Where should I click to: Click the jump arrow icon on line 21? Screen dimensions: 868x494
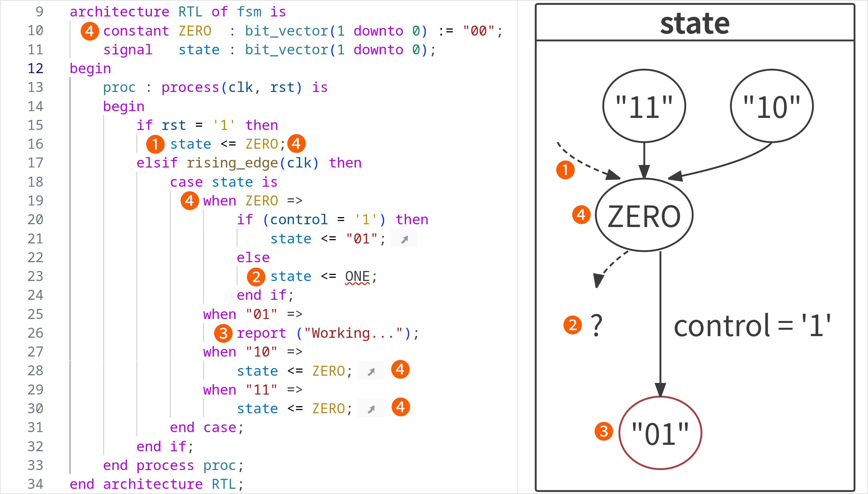tap(404, 239)
